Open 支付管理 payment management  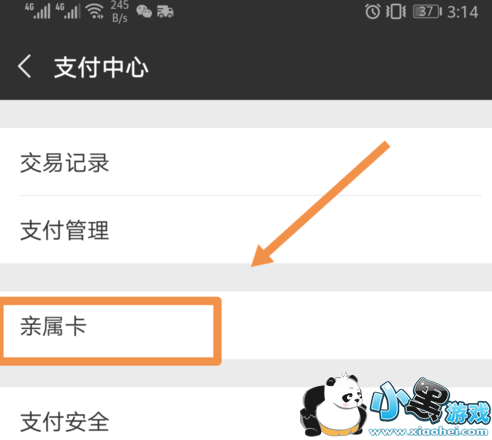[246, 230]
